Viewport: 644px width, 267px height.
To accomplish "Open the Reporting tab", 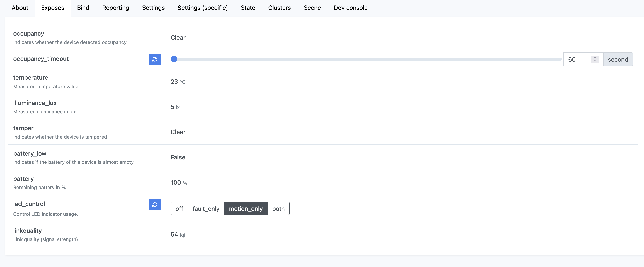I will [x=116, y=8].
